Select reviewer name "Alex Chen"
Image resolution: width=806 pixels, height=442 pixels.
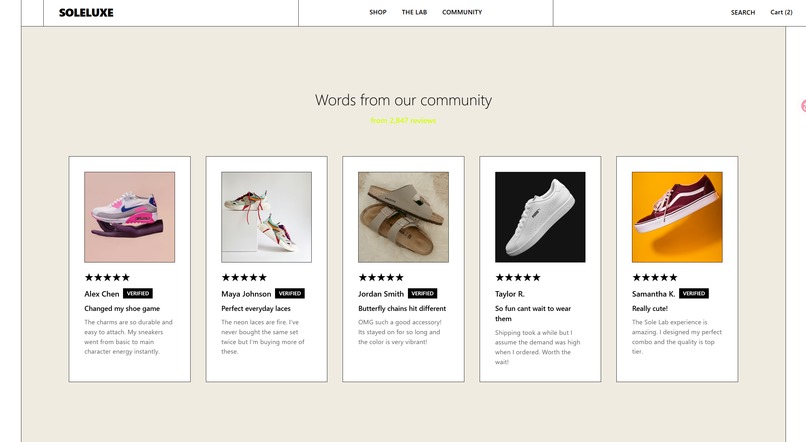pyautogui.click(x=102, y=294)
